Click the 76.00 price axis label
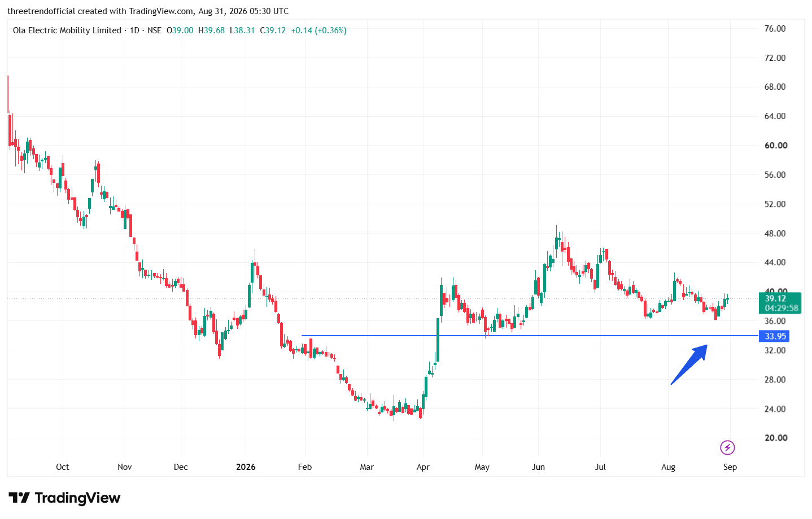 [775, 29]
